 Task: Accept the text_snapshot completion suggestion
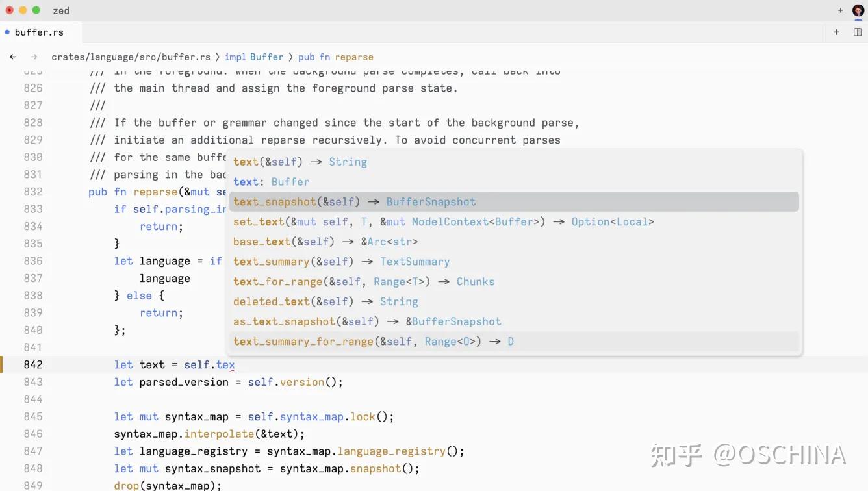click(514, 202)
